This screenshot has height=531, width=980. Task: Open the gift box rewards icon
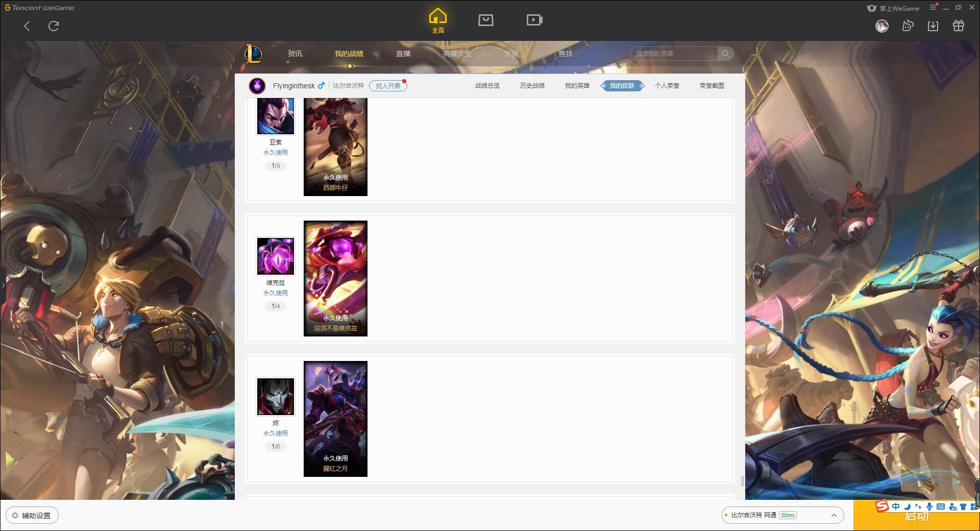pos(959,26)
